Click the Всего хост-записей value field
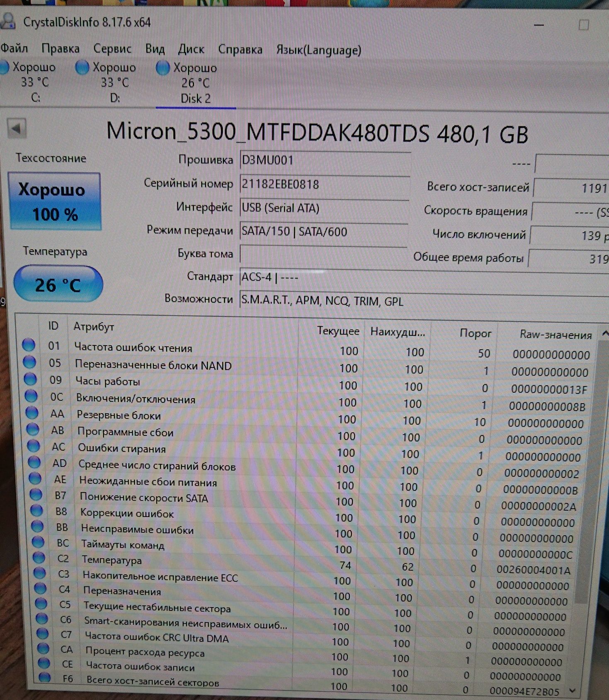The image size is (609, 700). [571, 188]
